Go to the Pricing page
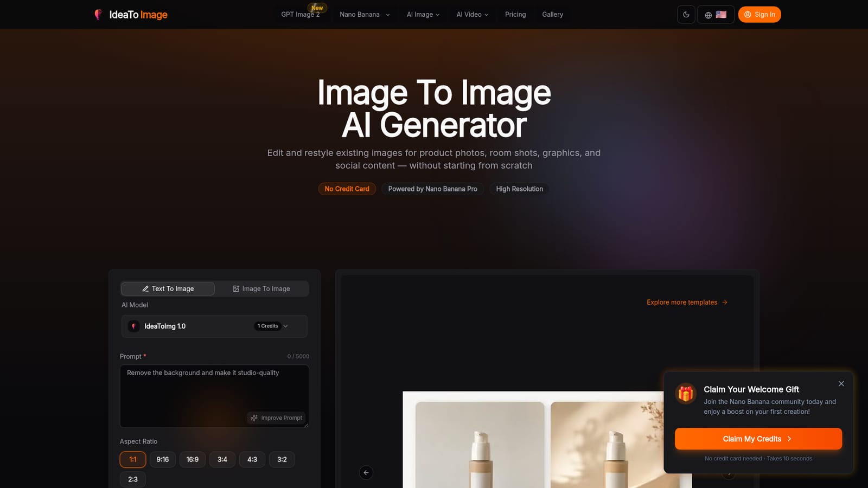This screenshot has height=488, width=868. pyautogui.click(x=515, y=15)
